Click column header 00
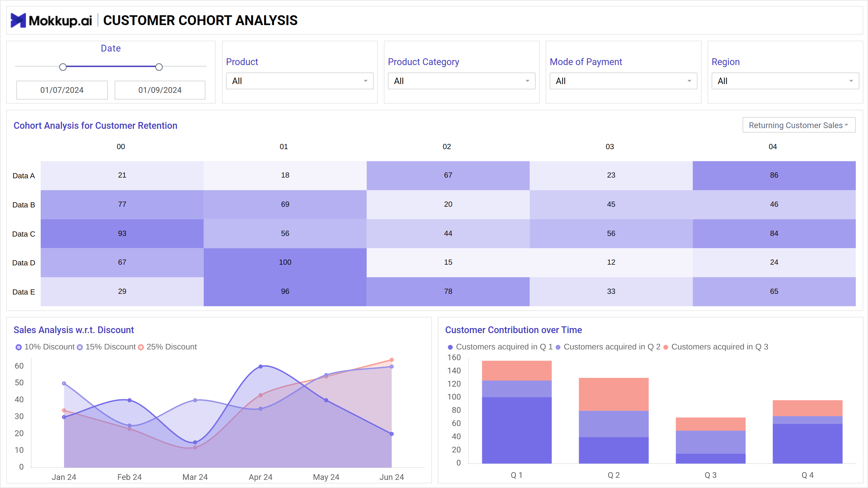The height and width of the screenshot is (488, 868). [121, 146]
